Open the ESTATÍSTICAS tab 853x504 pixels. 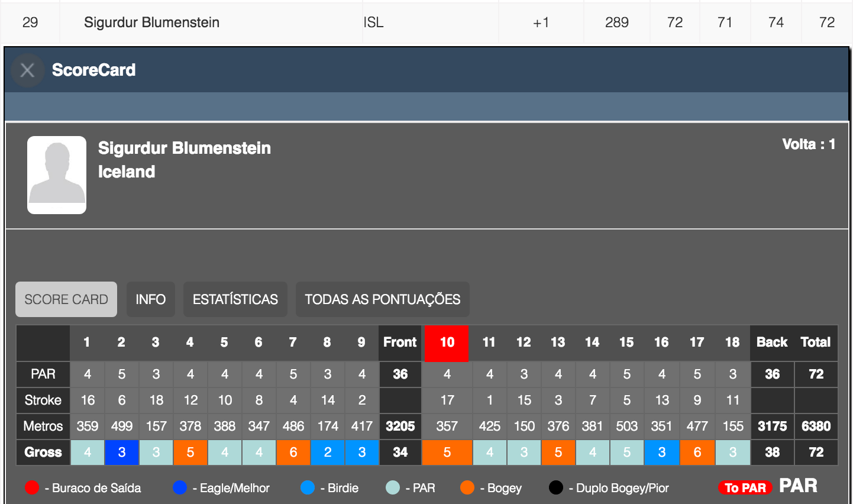(x=235, y=299)
